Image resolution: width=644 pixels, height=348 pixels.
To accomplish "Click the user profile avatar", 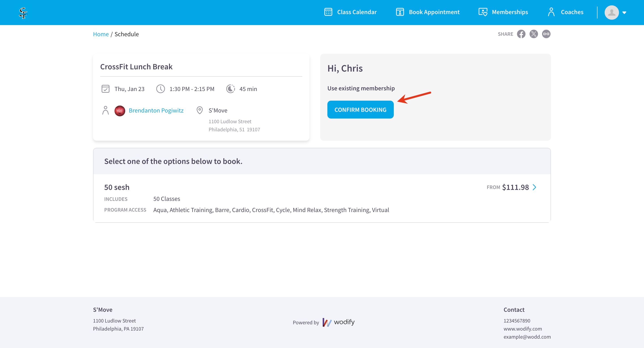I will coord(612,13).
